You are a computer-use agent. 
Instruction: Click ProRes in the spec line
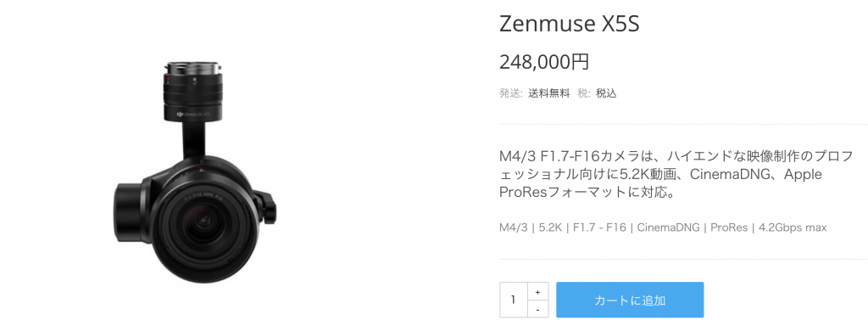click(x=729, y=228)
